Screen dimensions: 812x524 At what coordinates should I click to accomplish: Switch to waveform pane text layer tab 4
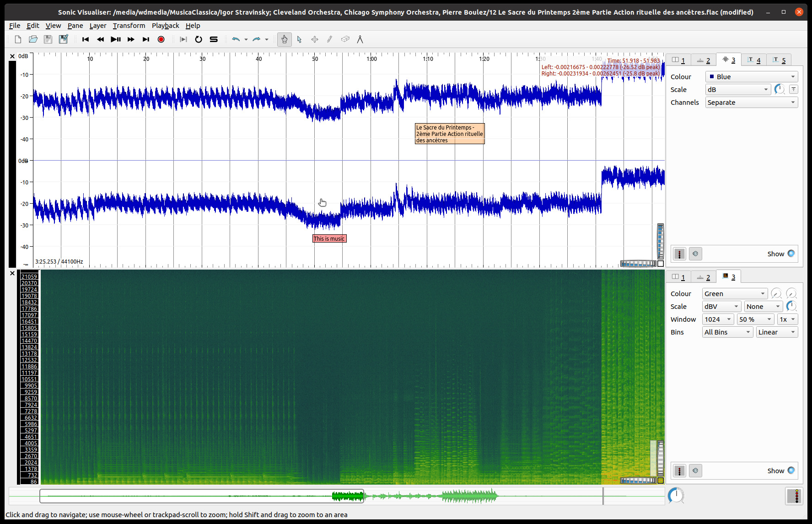754,60
